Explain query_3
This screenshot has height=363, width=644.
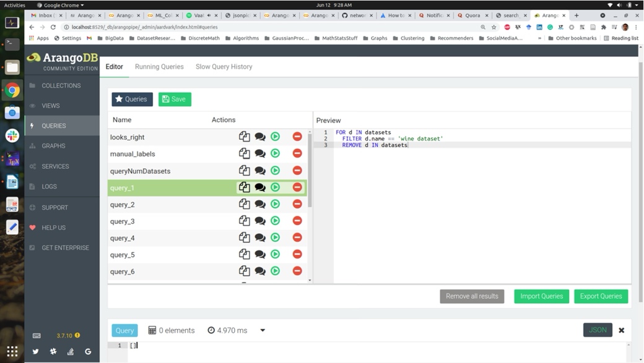[260, 221]
